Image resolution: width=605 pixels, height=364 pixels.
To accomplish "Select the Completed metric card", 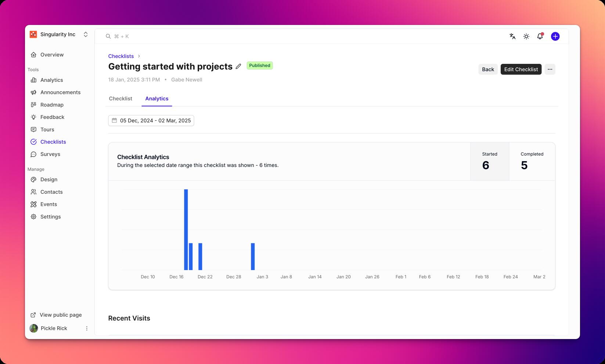I will (532, 161).
